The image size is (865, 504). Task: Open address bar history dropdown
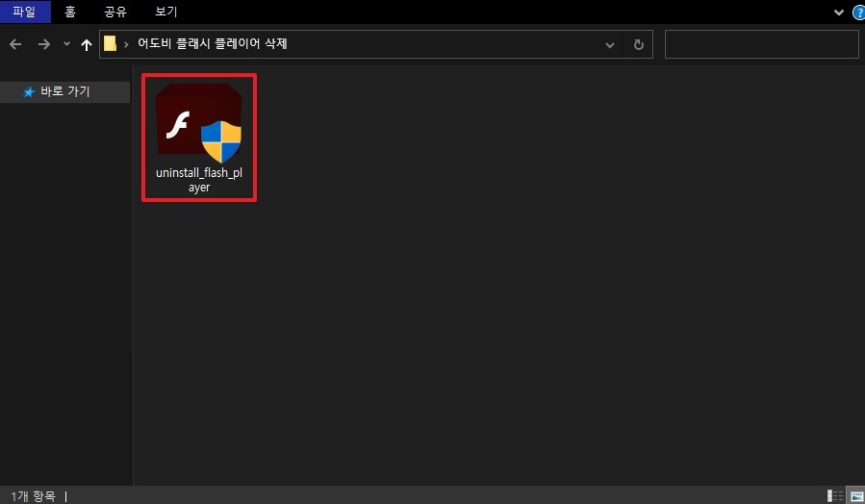(x=610, y=44)
